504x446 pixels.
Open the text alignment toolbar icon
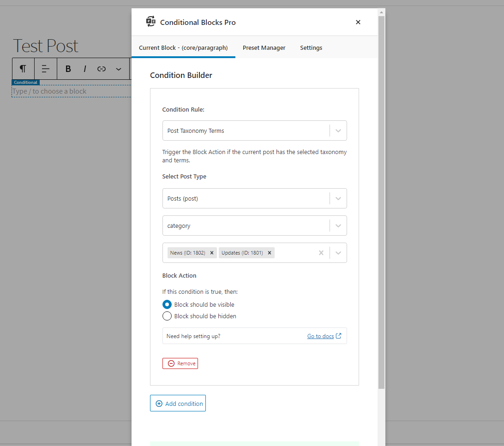pyautogui.click(x=45, y=69)
